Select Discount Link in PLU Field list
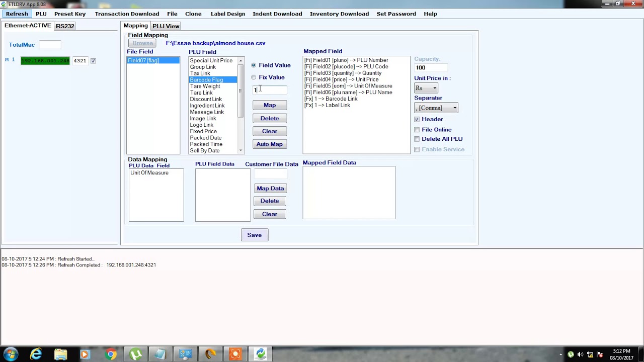Viewport: 644px width, 362px height. pyautogui.click(x=213, y=99)
